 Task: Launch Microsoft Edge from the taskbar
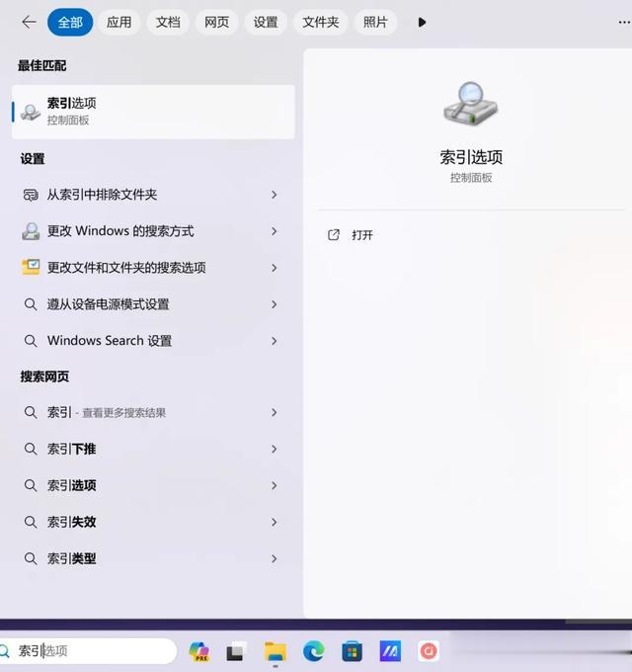313,652
